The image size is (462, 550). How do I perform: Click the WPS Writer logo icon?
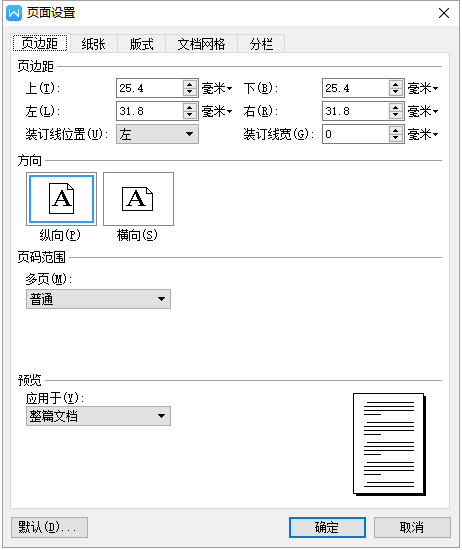pos(14,13)
